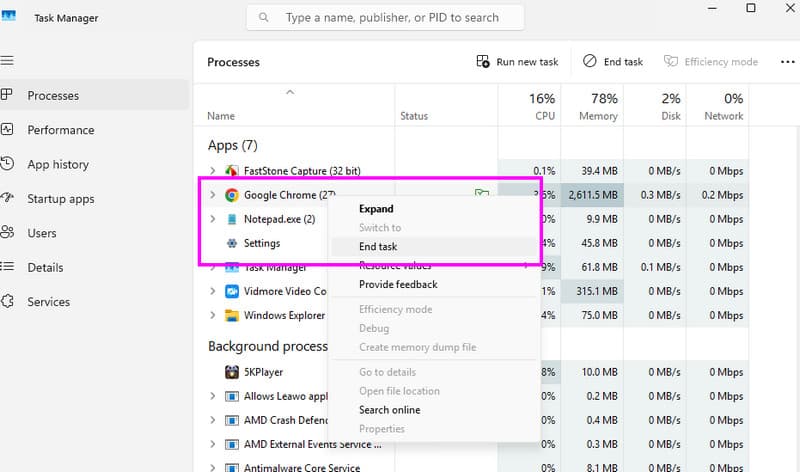This screenshot has height=472, width=800.
Task: Choose End task in the context menu
Action: (378, 246)
